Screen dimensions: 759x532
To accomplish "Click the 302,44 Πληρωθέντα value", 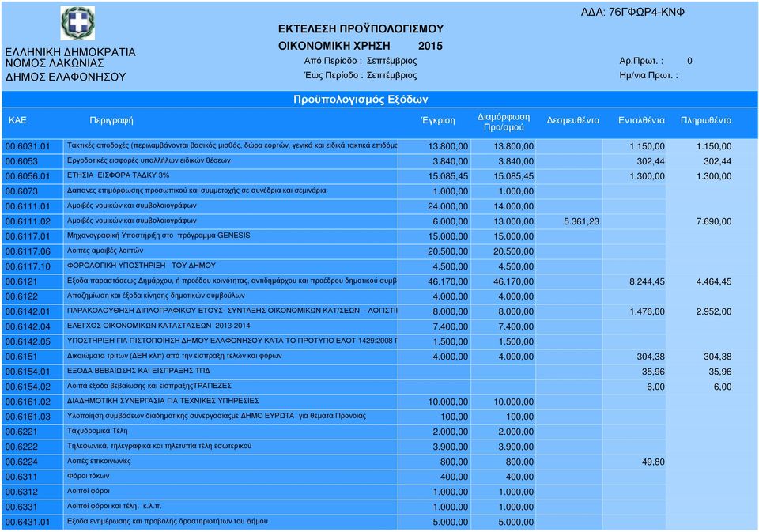I will pos(717,161).
